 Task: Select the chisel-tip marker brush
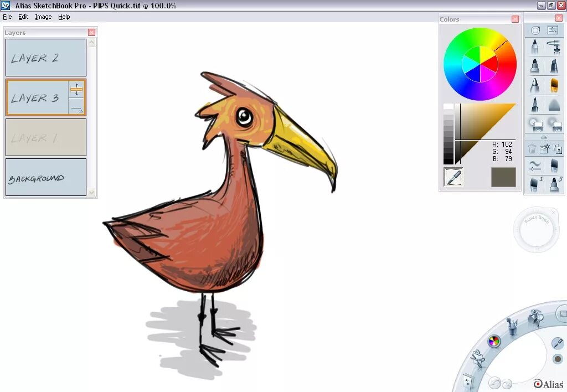pyautogui.click(x=554, y=66)
